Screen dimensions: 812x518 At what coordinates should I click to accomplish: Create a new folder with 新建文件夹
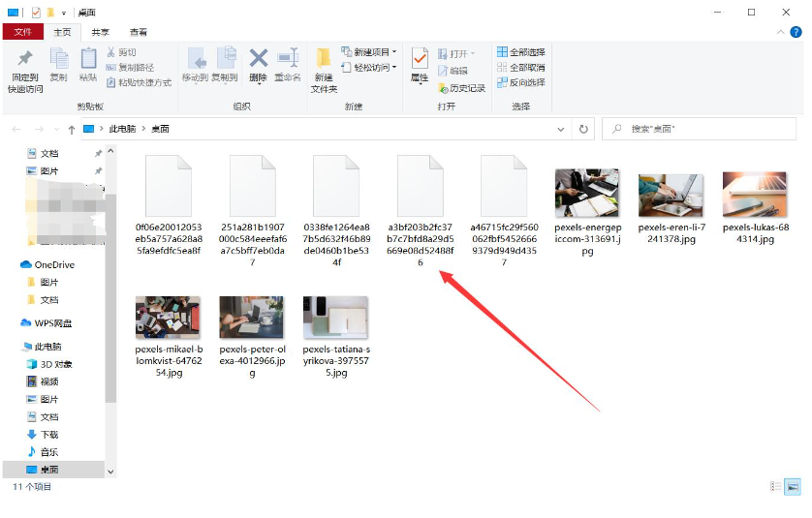point(325,70)
